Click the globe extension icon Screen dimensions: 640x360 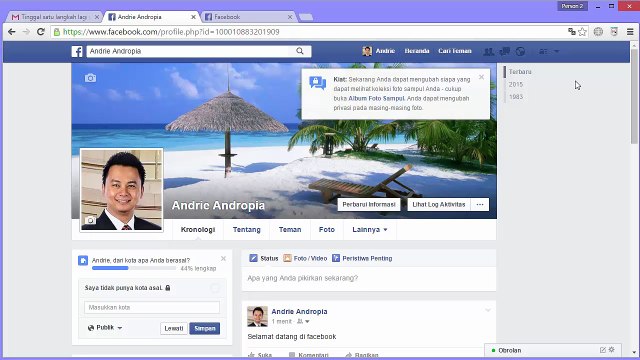coord(598,32)
